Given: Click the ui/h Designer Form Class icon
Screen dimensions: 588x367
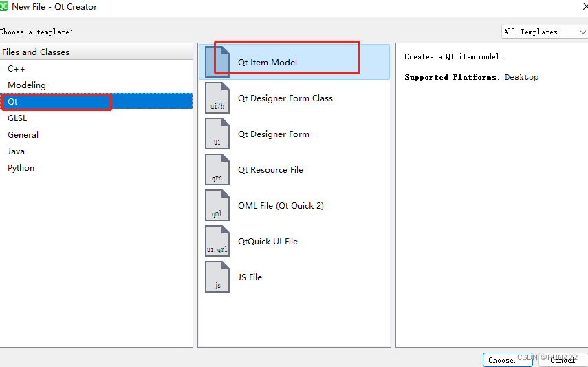Looking at the screenshot, I should click(217, 98).
